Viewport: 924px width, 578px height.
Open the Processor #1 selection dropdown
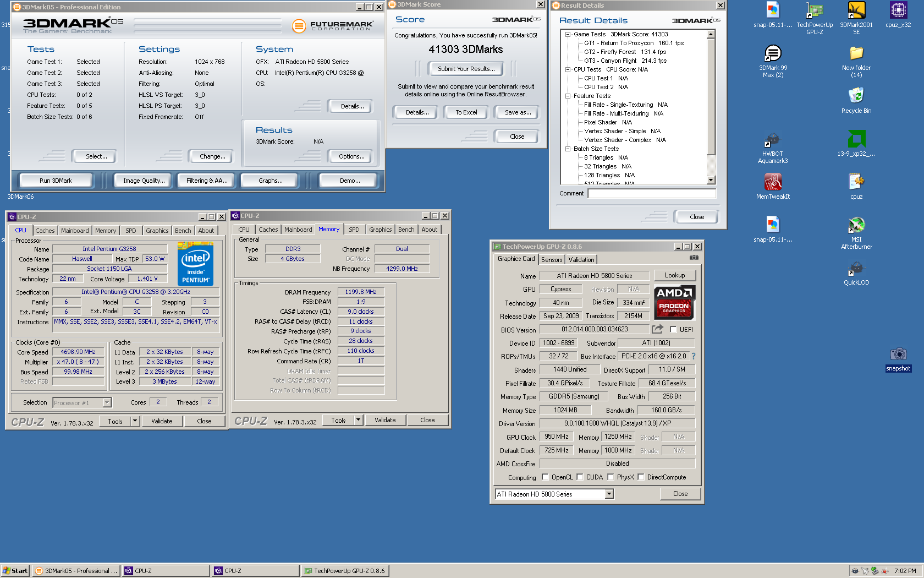(107, 403)
